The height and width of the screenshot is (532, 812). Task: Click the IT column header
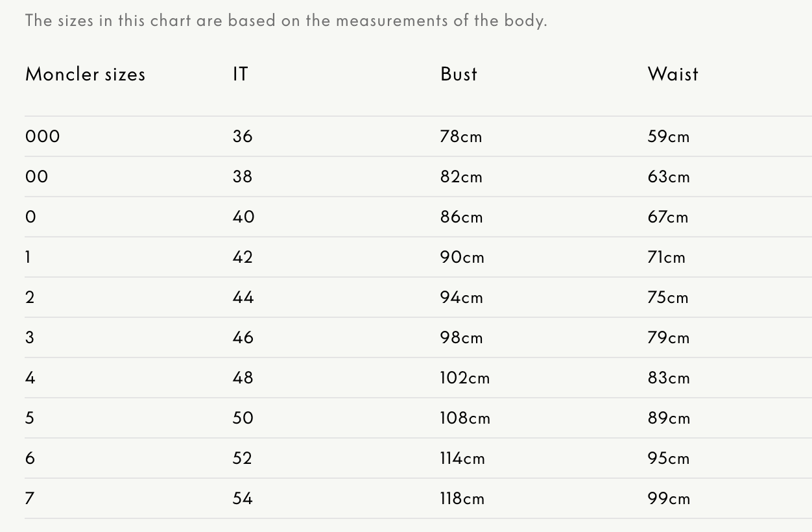point(240,74)
